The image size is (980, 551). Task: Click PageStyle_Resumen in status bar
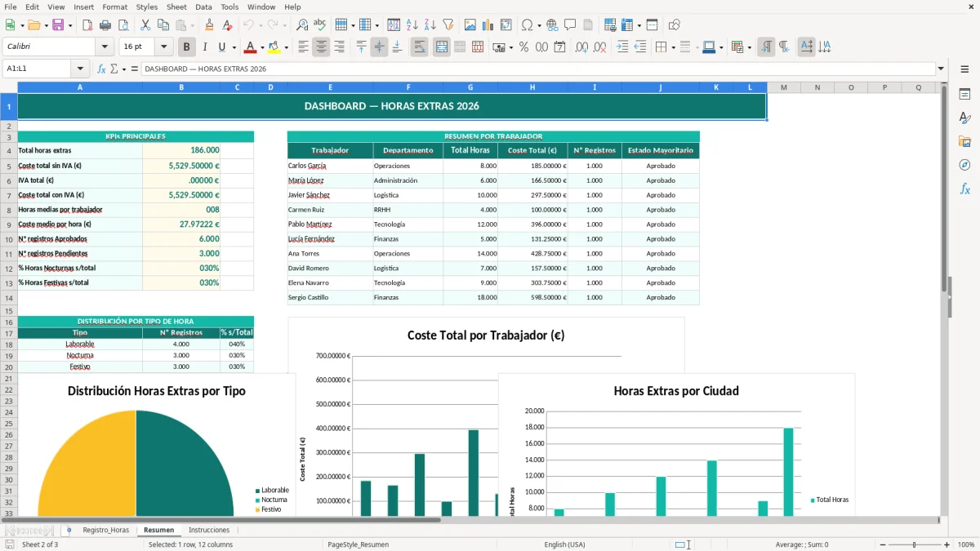coord(358,544)
